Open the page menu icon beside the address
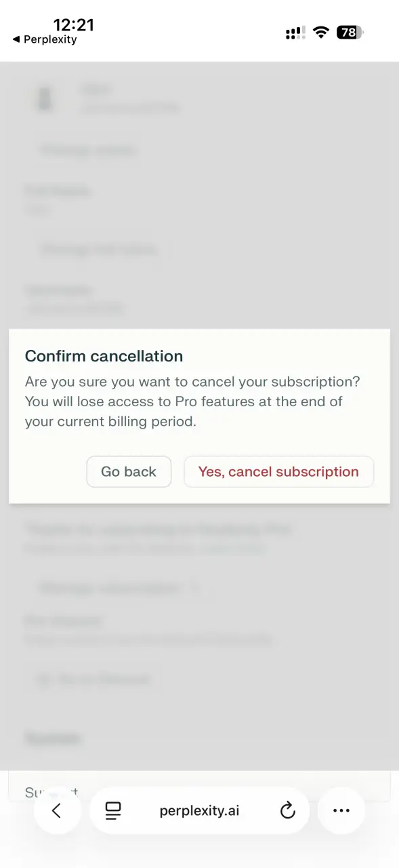Image resolution: width=399 pixels, height=868 pixels. [113, 810]
